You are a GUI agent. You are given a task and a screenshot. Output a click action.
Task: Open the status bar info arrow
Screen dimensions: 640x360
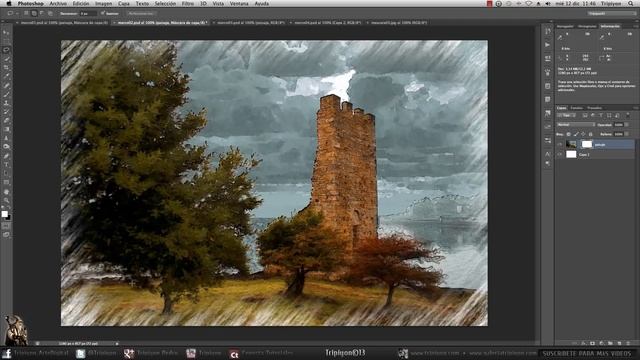117,344
